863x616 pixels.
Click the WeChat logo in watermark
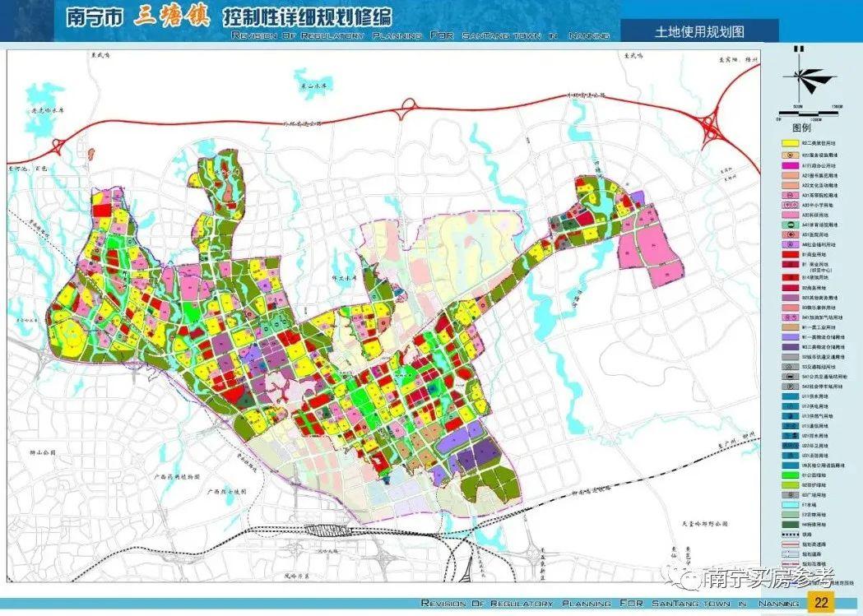(x=687, y=579)
